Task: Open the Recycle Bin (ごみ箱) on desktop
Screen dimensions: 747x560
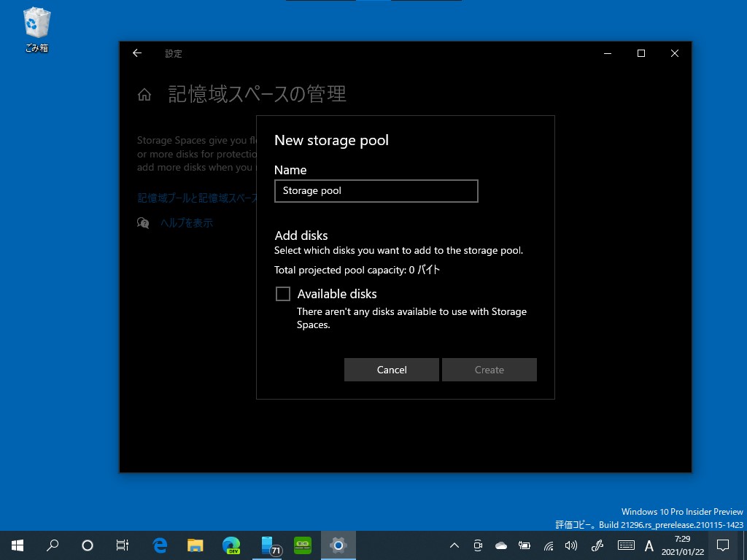Action: [36, 24]
